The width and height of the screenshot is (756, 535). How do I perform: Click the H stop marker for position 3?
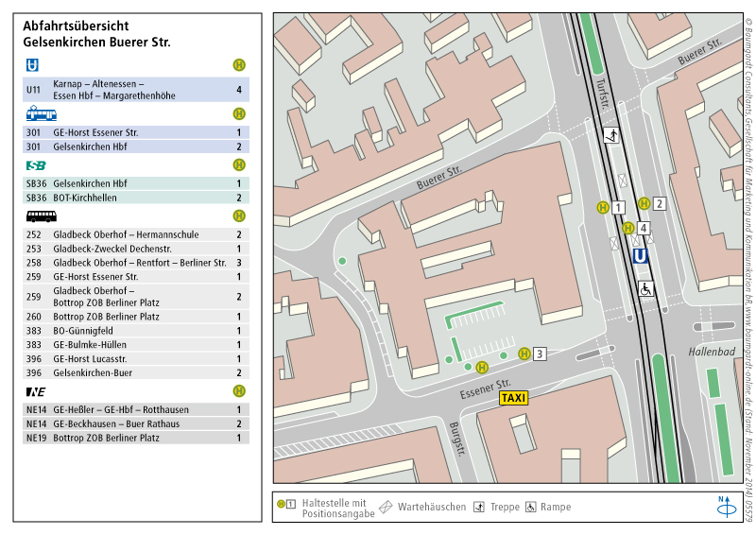524,354
